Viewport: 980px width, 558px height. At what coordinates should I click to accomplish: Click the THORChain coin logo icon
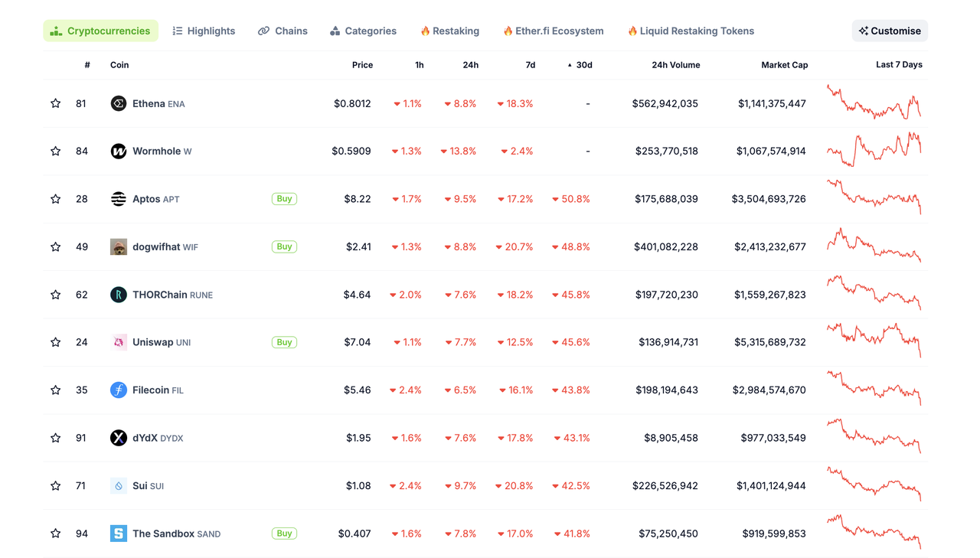coord(119,295)
